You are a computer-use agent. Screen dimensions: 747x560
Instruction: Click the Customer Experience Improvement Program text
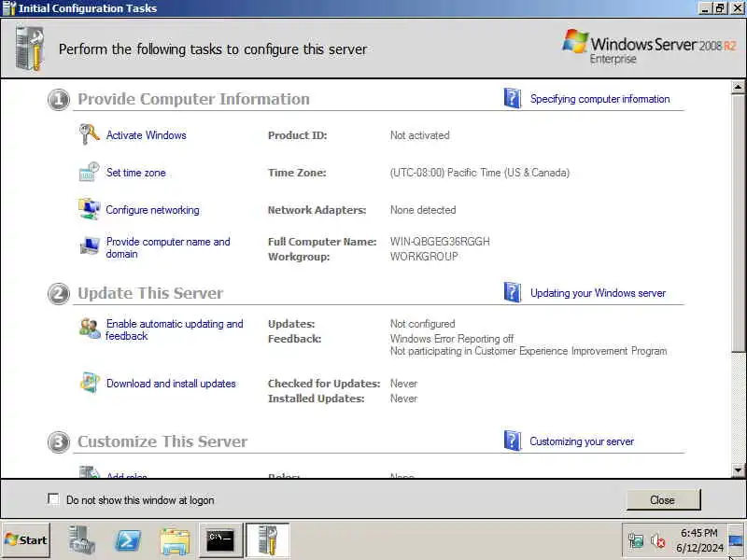(x=529, y=351)
